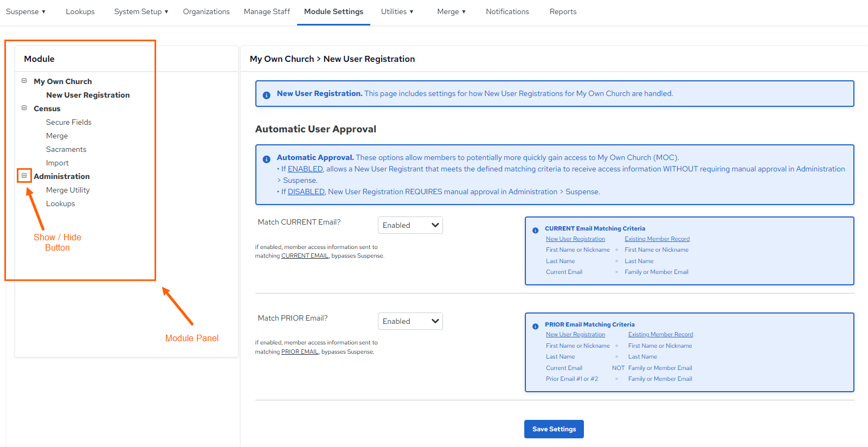Screen dimensions: 868x447
Task: Select New User Registration in module tree
Action: tap(88, 95)
